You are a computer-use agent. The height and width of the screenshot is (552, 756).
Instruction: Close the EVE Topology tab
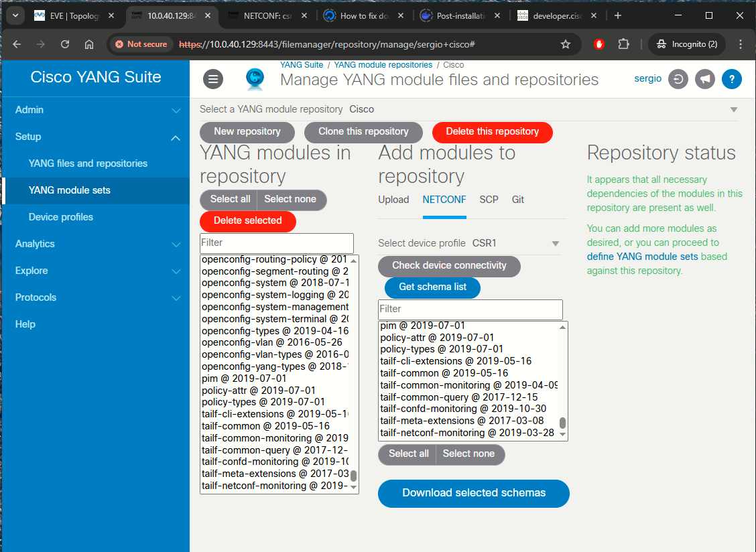[x=111, y=15]
